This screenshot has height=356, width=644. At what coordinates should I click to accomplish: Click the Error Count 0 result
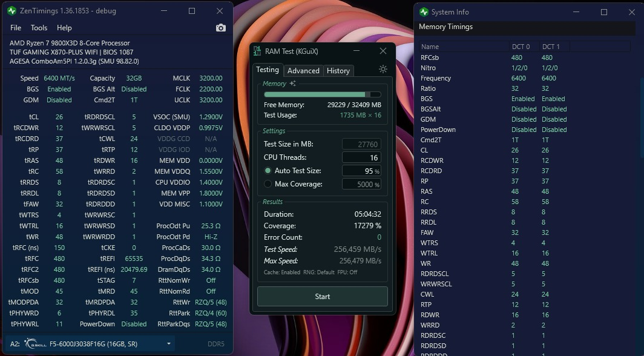(x=379, y=237)
